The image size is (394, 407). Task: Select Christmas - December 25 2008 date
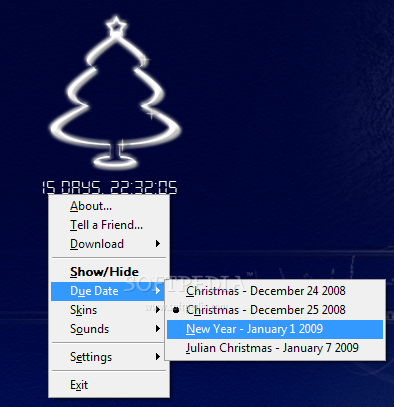pyautogui.click(x=275, y=310)
